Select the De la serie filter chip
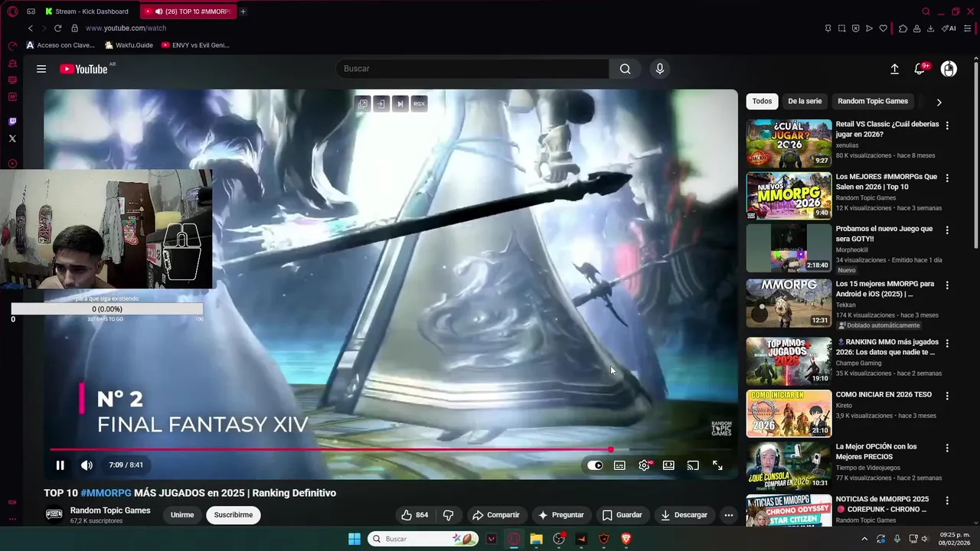The width and height of the screenshot is (980, 551). (805, 101)
